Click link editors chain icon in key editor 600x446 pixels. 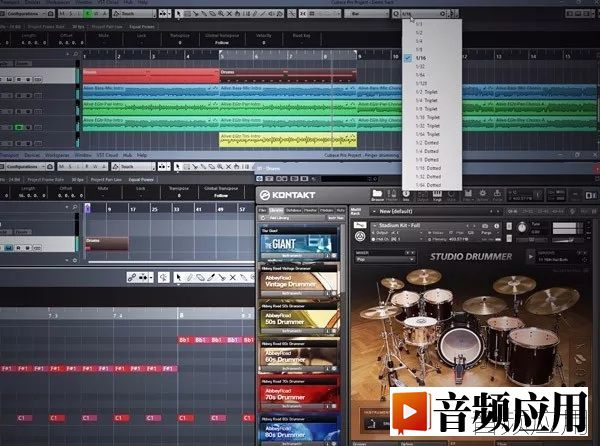point(132,277)
